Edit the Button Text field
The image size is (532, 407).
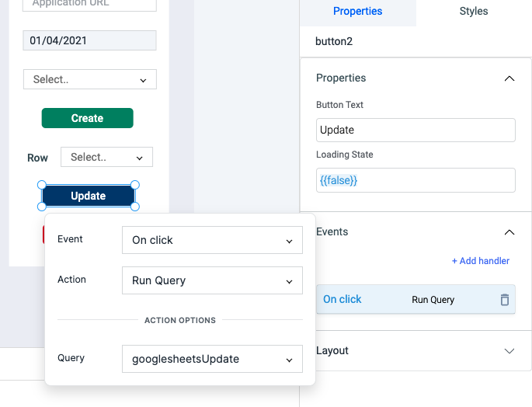[x=416, y=130]
